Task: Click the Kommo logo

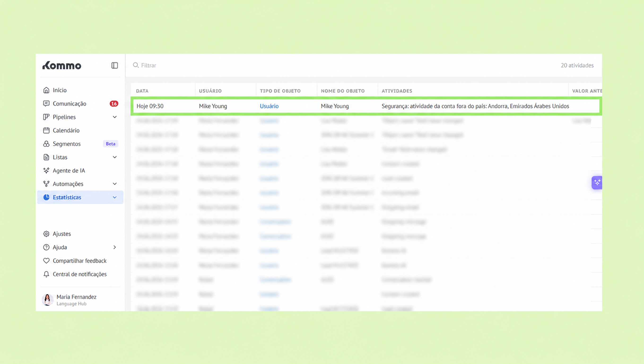Action: click(62, 65)
